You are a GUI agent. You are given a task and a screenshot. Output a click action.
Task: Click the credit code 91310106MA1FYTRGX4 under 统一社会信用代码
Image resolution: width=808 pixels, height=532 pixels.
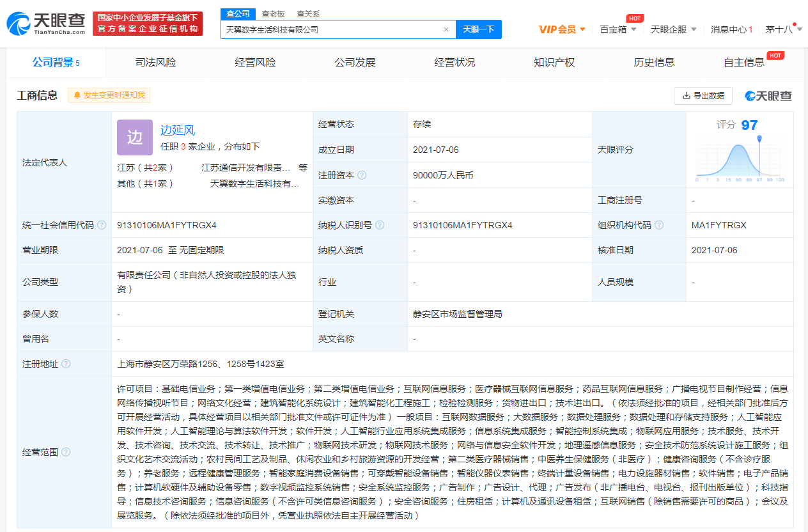click(x=167, y=225)
